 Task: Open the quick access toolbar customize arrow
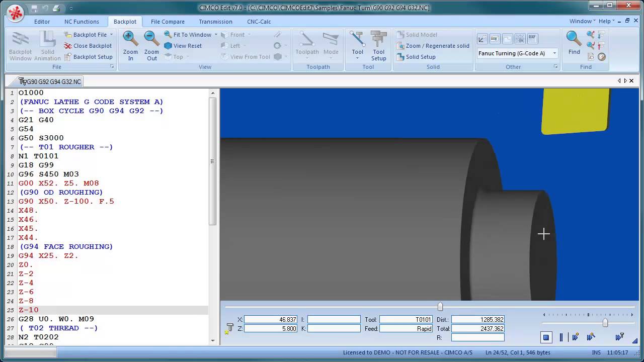71,9
